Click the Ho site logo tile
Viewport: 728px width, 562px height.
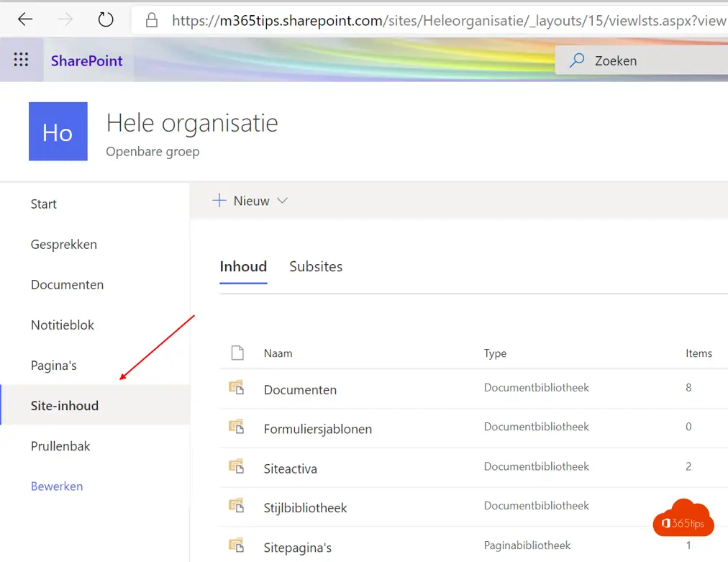click(x=58, y=131)
